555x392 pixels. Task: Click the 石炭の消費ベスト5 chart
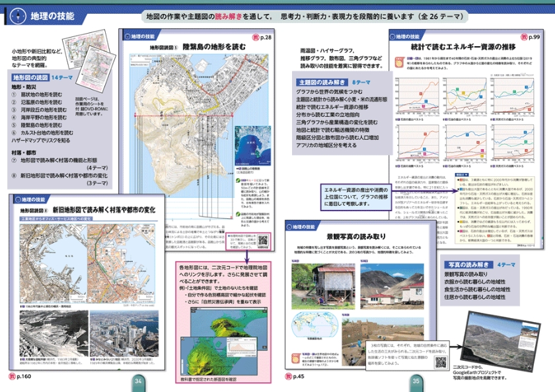pyautogui.click(x=418, y=143)
